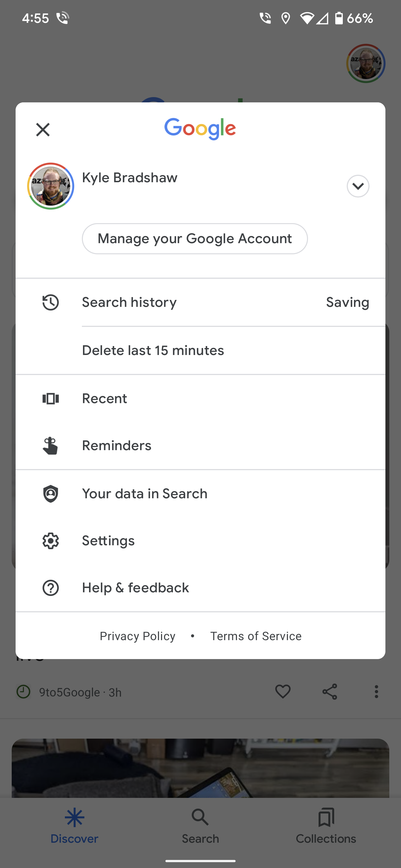Open Reminders finger icon
401x868 pixels.
51,445
